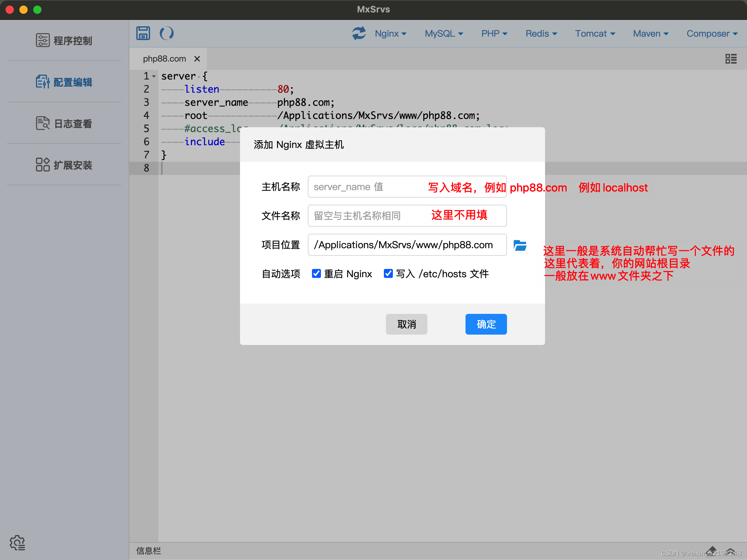Expand the MySQL dropdown menu
The width and height of the screenshot is (747, 560).
444,34
